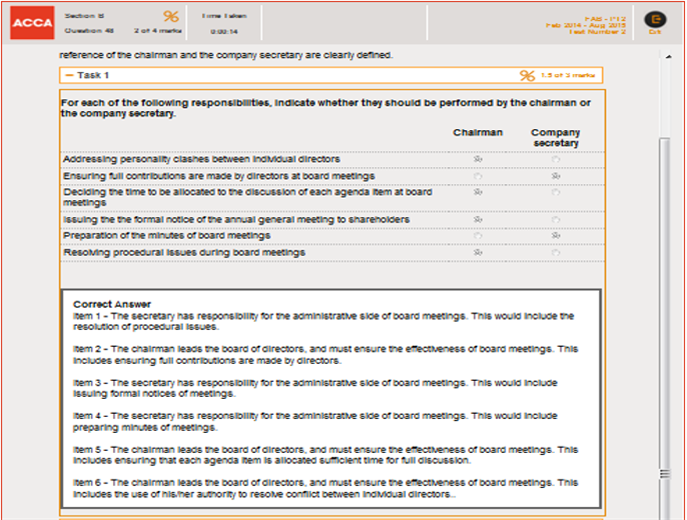687x520 pixels.
Task: Select Chairman for issuing formal AGM notice
Action: coord(478,219)
